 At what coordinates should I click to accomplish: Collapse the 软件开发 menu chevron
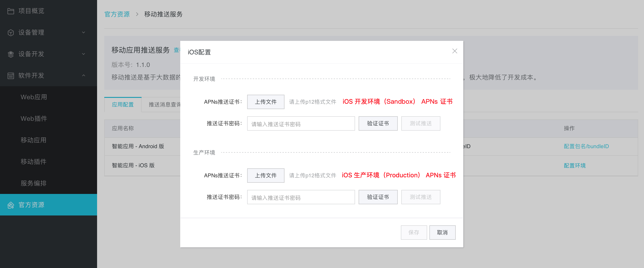84,75
